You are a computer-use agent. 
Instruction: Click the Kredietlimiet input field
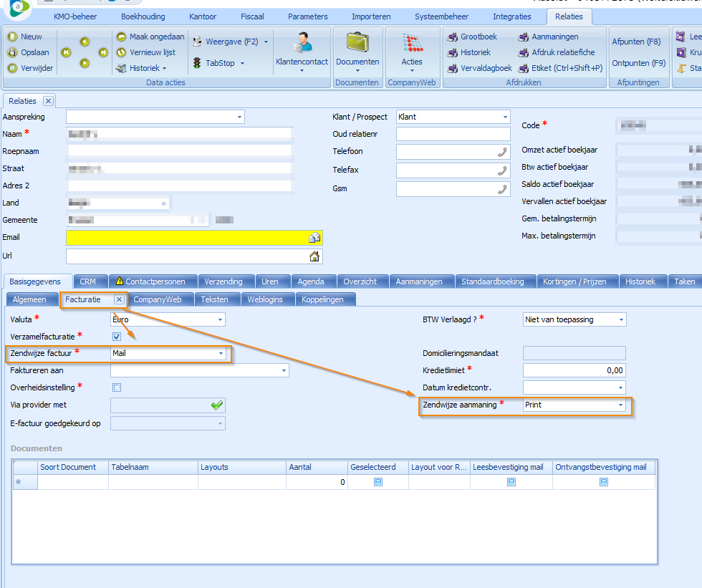coord(574,370)
